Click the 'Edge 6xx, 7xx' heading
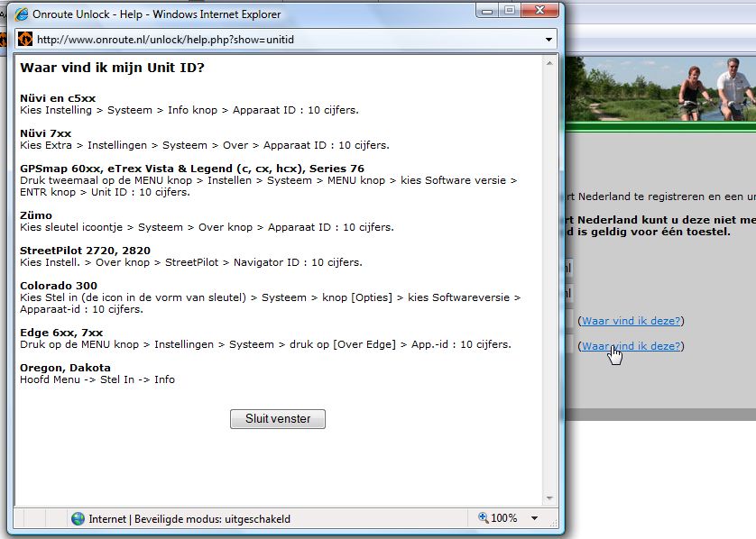 pyautogui.click(x=61, y=333)
